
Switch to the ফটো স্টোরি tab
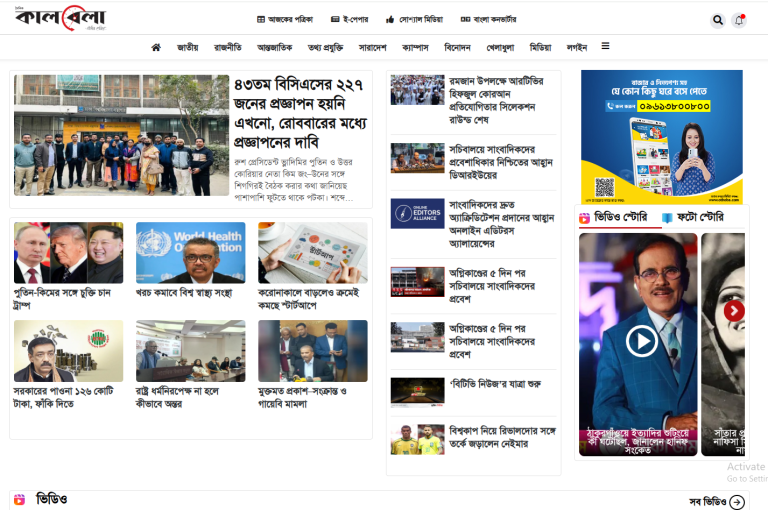692,217
